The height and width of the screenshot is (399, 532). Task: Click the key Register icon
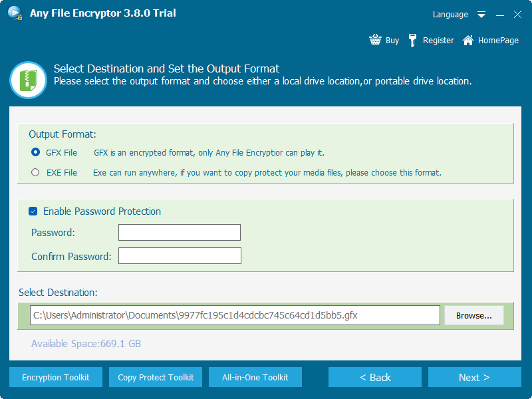(x=412, y=41)
